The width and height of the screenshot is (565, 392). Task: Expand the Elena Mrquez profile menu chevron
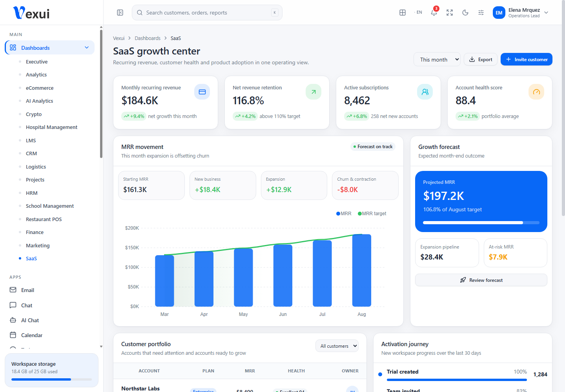click(546, 13)
